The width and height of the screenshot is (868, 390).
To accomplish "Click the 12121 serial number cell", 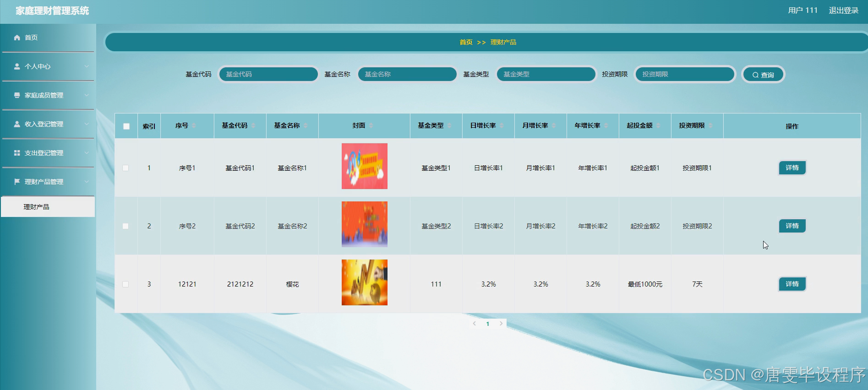I will pyautogui.click(x=187, y=284).
